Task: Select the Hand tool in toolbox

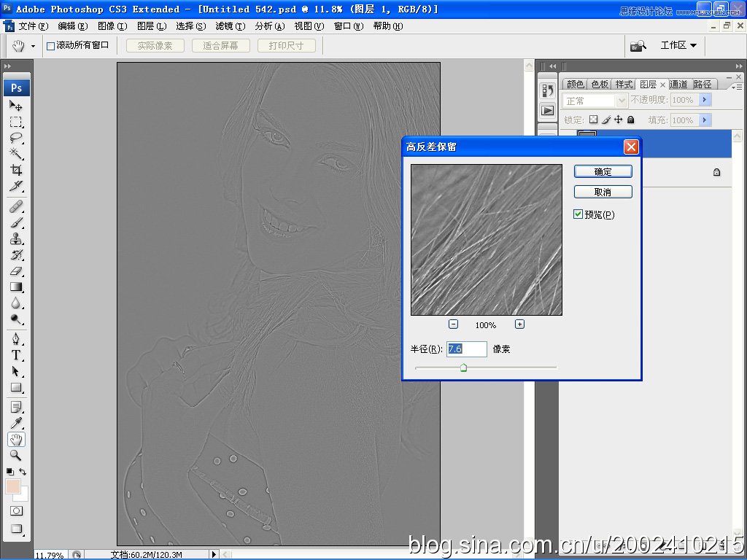Action: pos(16,440)
